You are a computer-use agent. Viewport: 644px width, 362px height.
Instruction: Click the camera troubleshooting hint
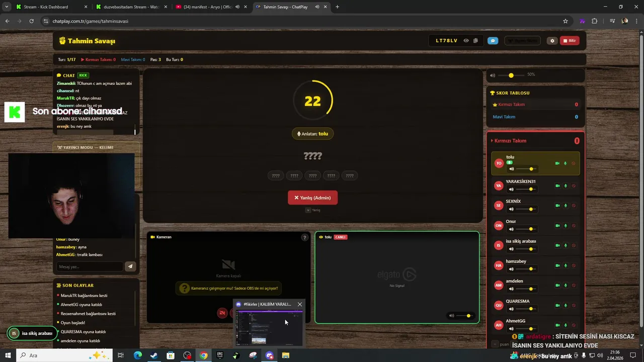(229, 289)
